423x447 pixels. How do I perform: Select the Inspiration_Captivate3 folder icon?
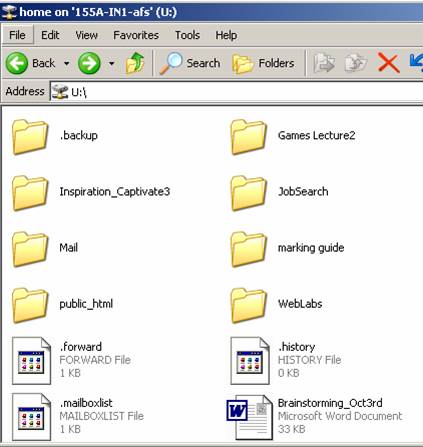(x=30, y=193)
